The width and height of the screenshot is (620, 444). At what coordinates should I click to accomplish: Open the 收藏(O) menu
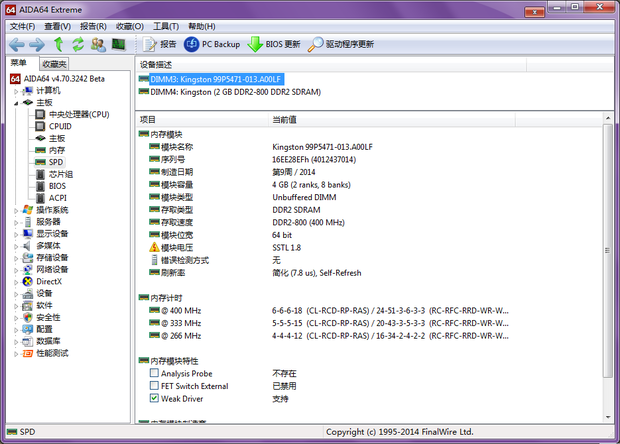(x=130, y=26)
